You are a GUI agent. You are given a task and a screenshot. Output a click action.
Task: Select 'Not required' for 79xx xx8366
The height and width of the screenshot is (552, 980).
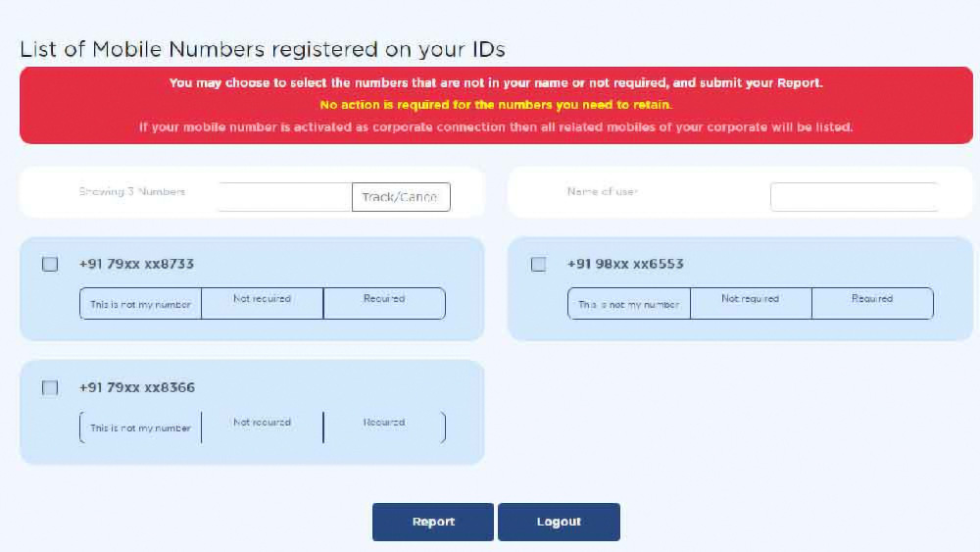(262, 427)
